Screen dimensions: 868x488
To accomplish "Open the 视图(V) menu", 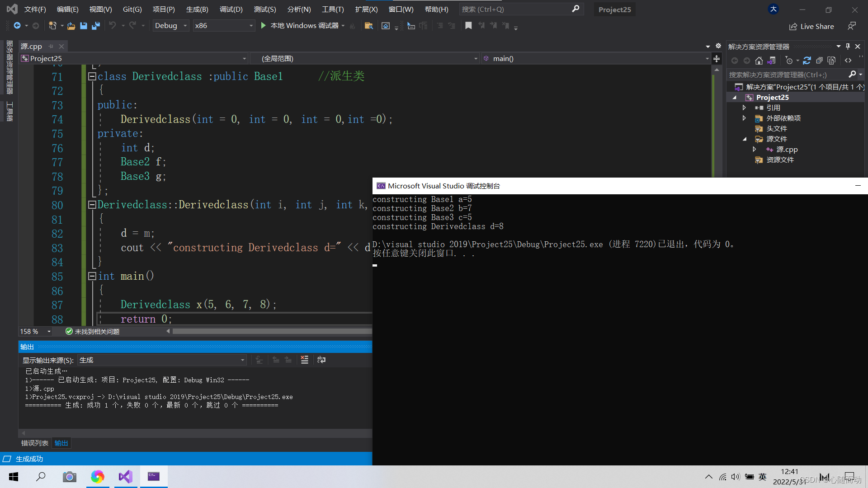I will [x=100, y=9].
